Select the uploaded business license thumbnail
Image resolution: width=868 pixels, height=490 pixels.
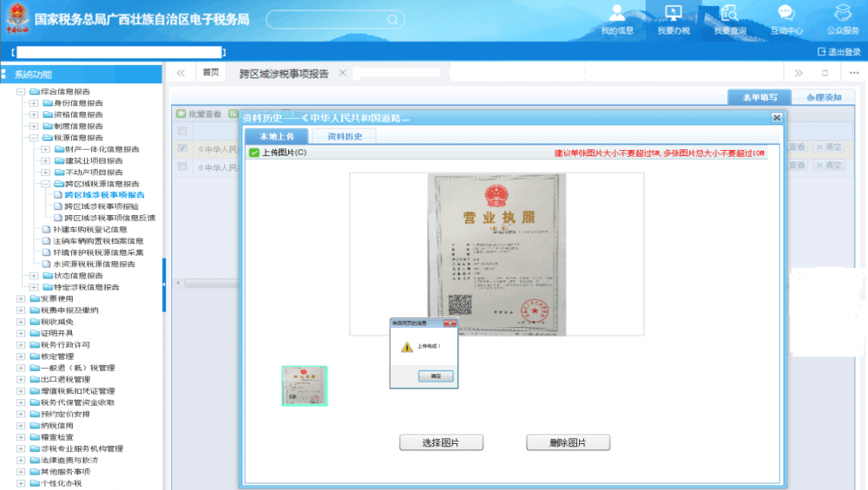[305, 386]
